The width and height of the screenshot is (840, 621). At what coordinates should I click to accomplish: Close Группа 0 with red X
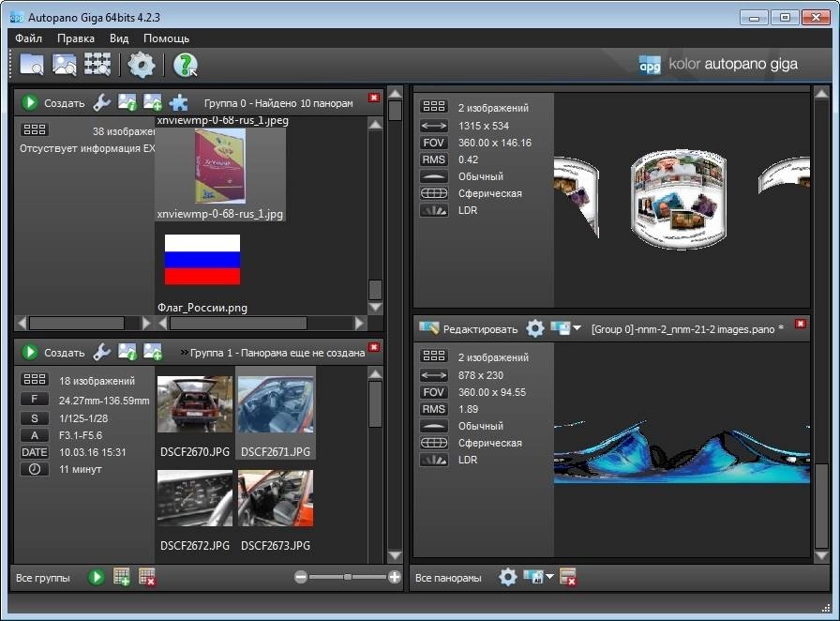[374, 98]
